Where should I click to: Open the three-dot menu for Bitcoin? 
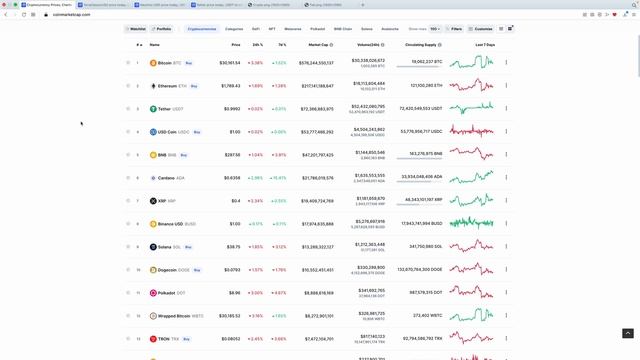(506, 62)
